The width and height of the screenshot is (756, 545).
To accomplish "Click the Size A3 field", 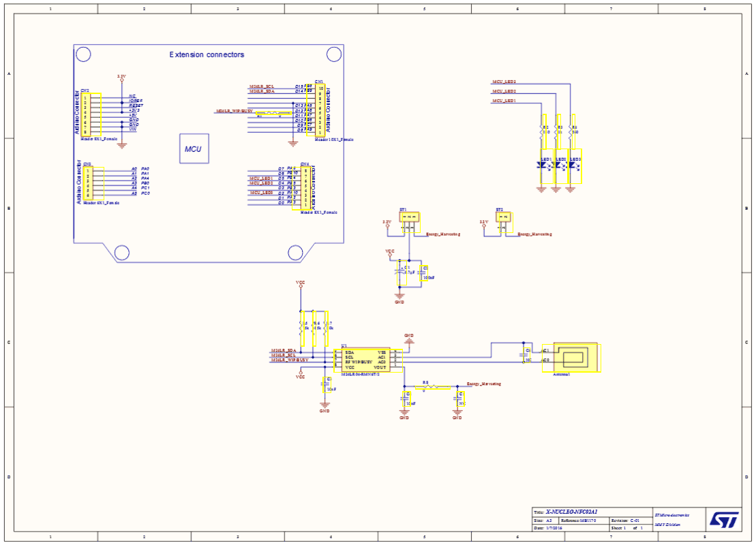I will (543, 520).
